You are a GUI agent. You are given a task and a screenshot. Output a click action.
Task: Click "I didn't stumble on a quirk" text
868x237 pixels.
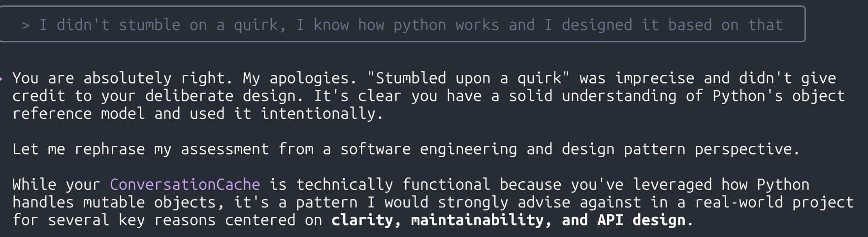tap(162, 25)
